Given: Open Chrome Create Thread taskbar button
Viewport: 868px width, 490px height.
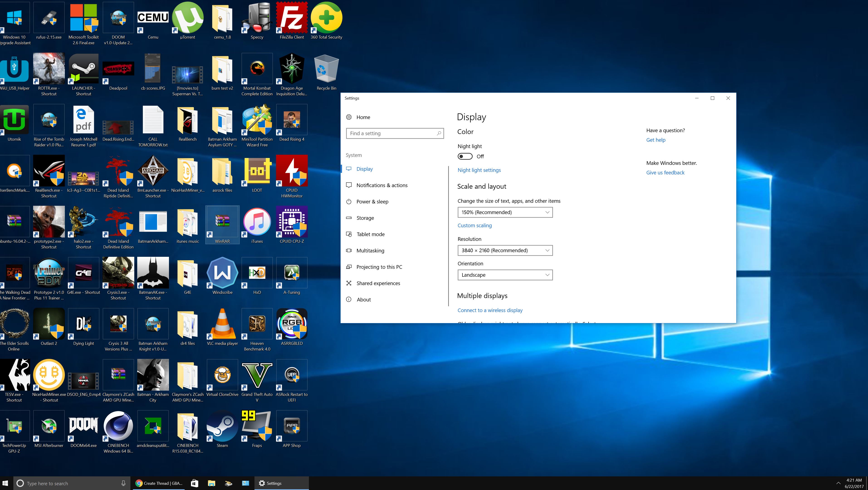Looking at the screenshot, I should coord(159,483).
